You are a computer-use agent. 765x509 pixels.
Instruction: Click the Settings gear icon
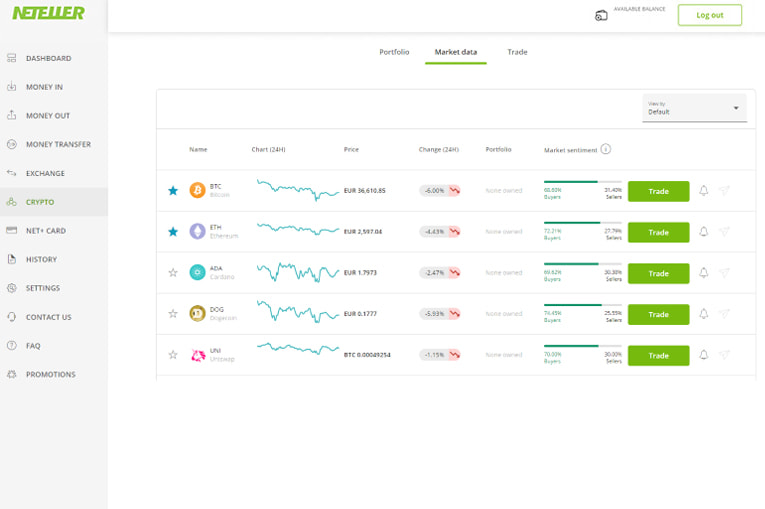[x=12, y=288]
